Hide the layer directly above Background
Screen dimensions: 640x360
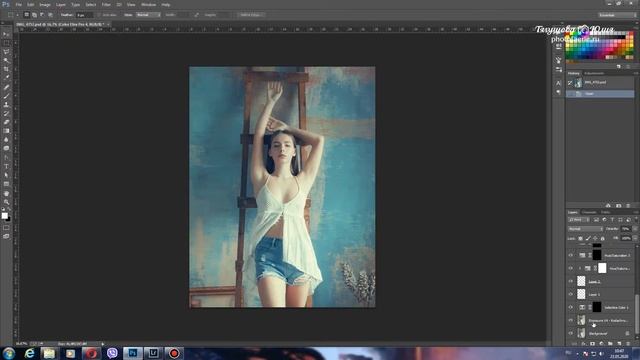click(x=571, y=320)
